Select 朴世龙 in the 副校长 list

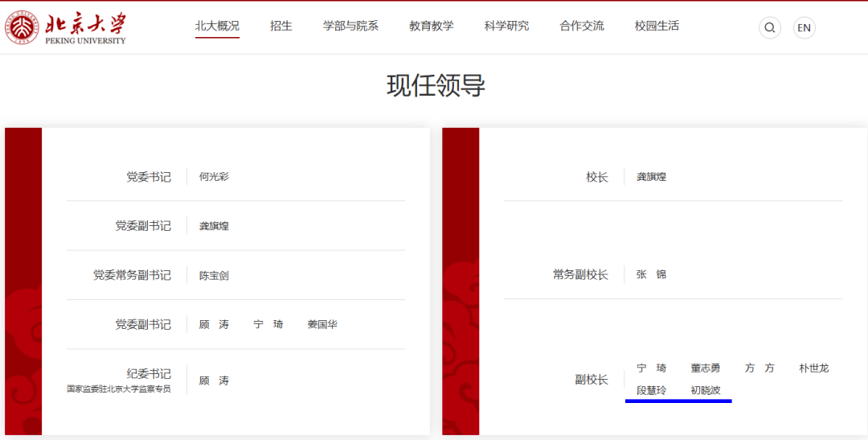813,368
